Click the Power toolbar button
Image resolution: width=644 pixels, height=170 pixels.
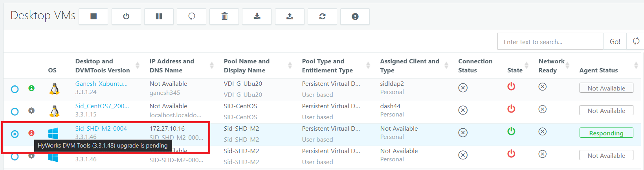[126, 17]
